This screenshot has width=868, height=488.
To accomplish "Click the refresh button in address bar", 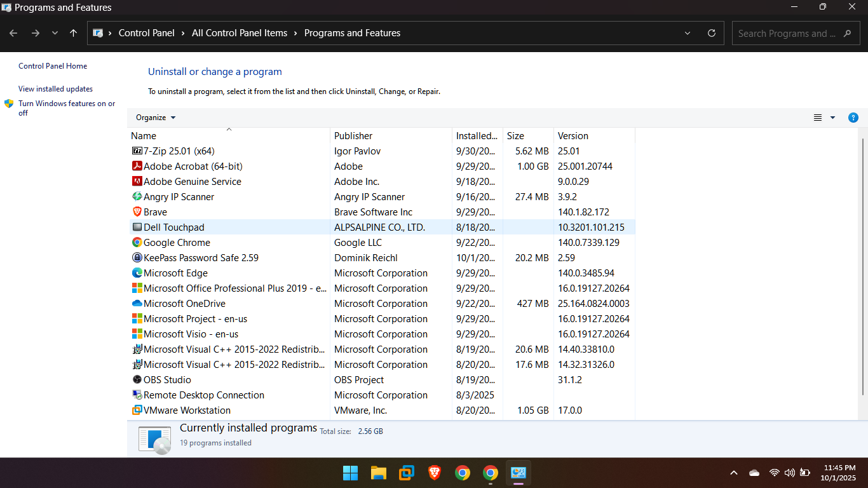I will coord(712,33).
